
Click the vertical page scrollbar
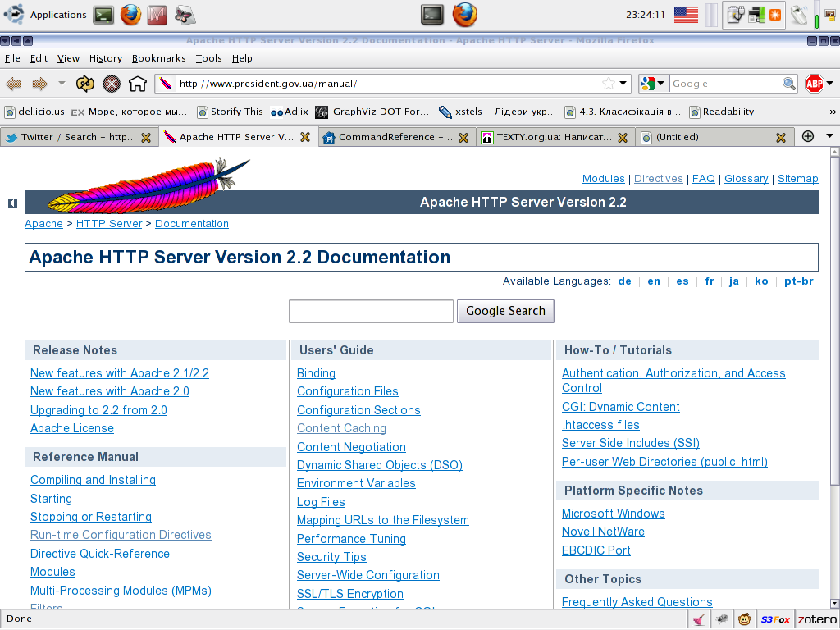click(x=834, y=328)
